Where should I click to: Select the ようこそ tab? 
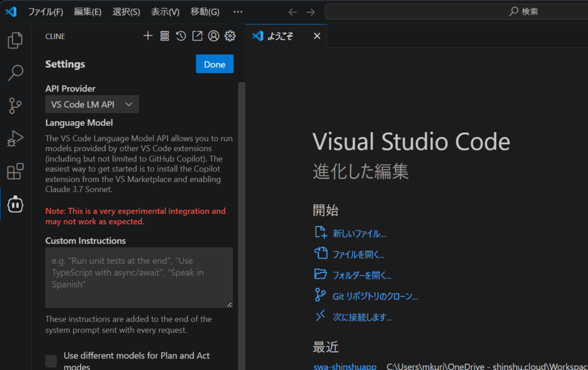pos(286,36)
